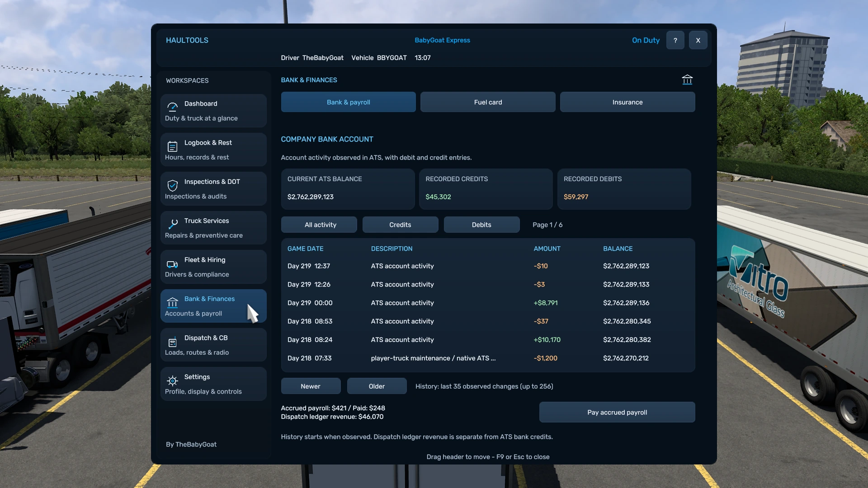Click the Recorded Debits card
This screenshot has width=868, height=488.
[x=624, y=189]
